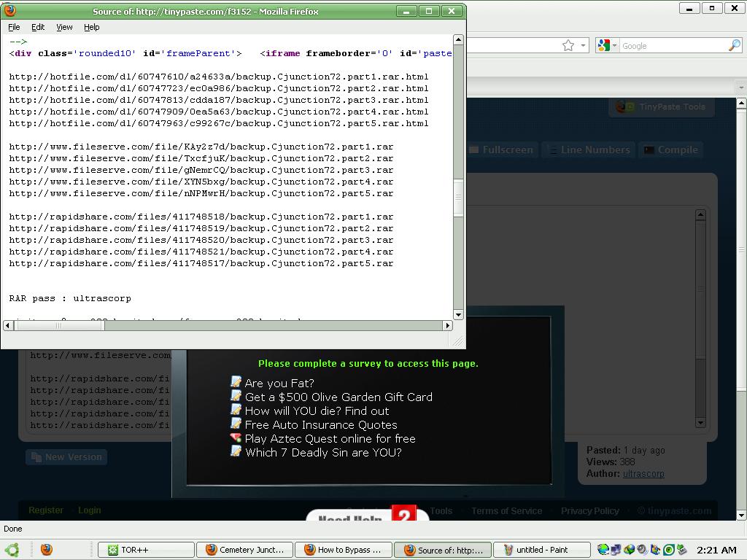Screen dimensions: 747x560
Task: Launch Firefox from quick launch icon
Action: click(46, 550)
